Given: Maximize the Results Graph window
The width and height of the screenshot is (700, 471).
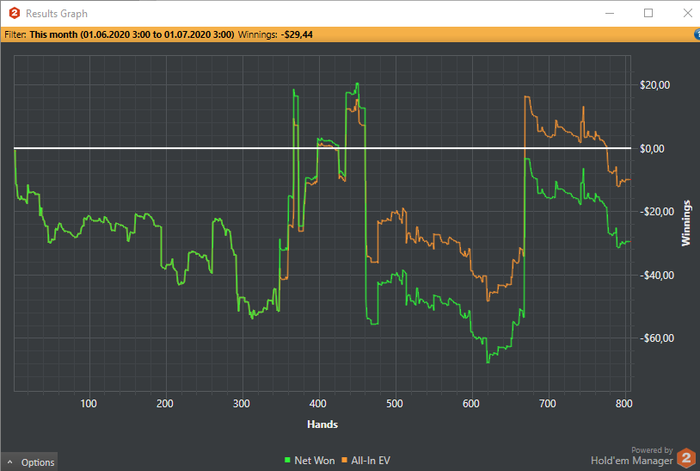Looking at the screenshot, I should point(648,13).
